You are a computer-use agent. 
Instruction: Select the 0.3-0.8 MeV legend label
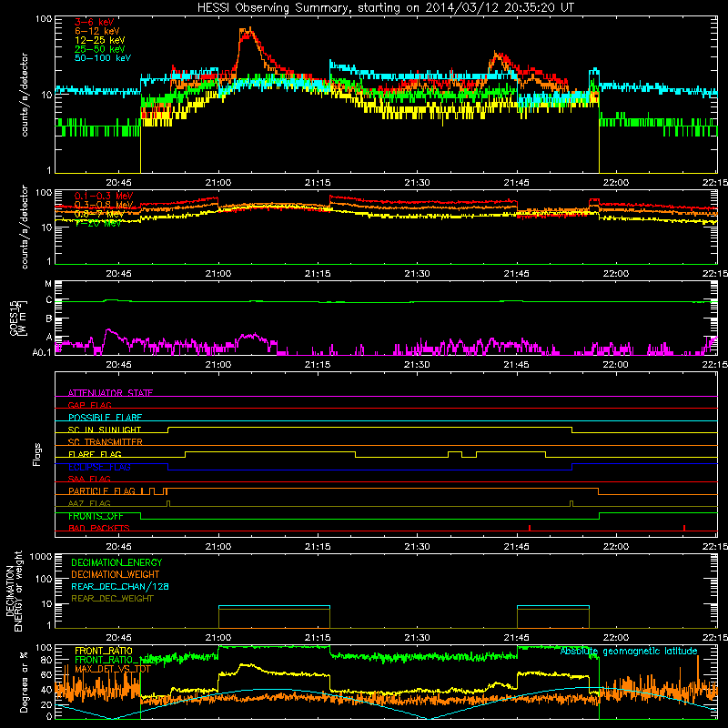(x=104, y=205)
